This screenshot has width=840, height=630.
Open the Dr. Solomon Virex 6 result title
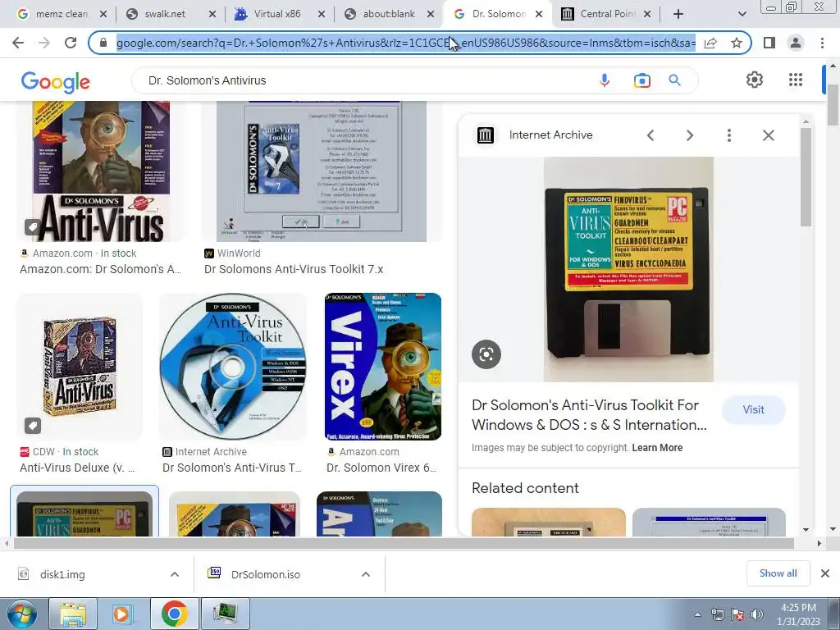tap(381, 468)
